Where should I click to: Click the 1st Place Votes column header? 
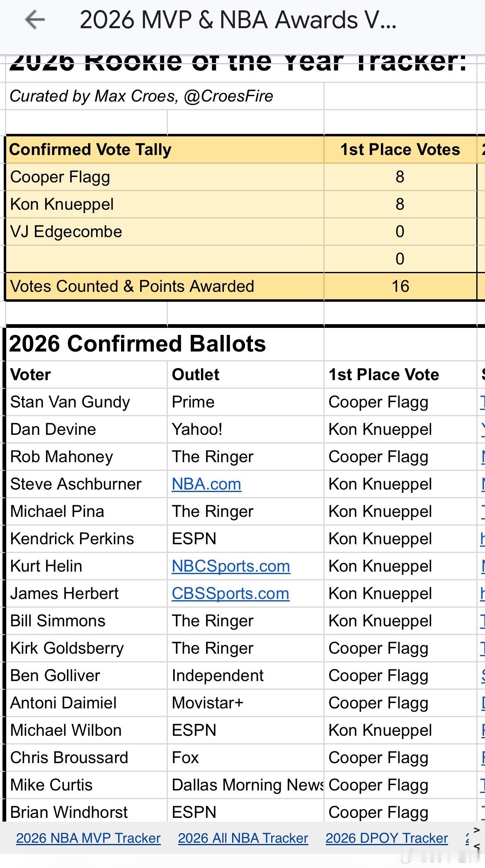point(400,150)
